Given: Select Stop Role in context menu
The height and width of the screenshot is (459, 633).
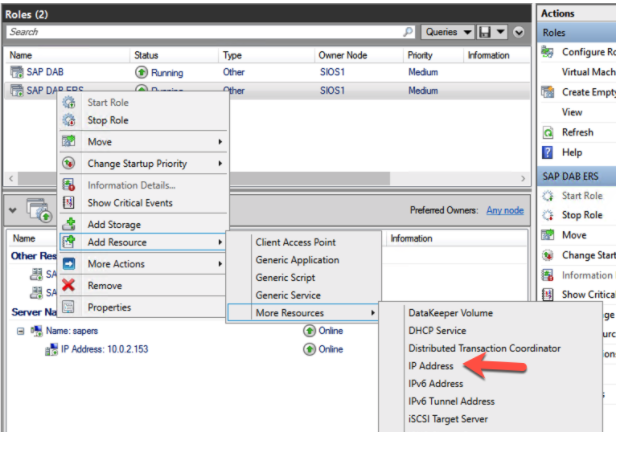Looking at the screenshot, I should click(x=108, y=120).
